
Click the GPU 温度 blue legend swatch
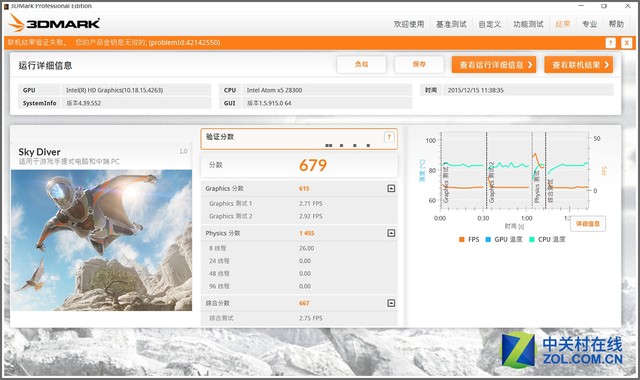coord(488,240)
